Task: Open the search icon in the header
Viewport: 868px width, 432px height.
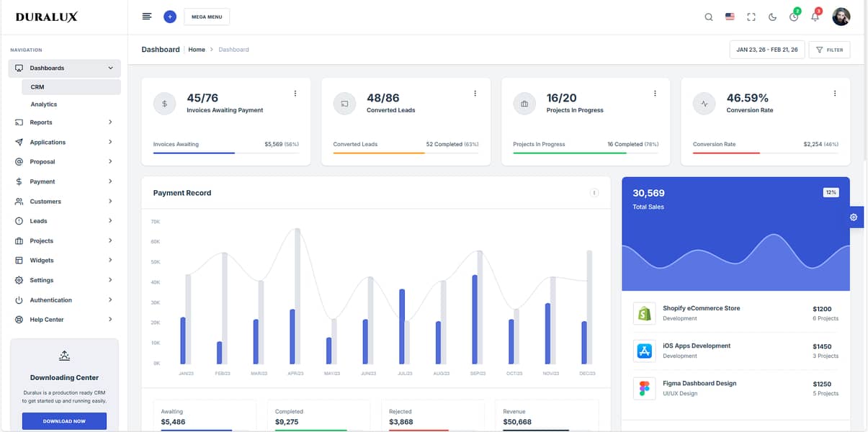Action: [708, 16]
